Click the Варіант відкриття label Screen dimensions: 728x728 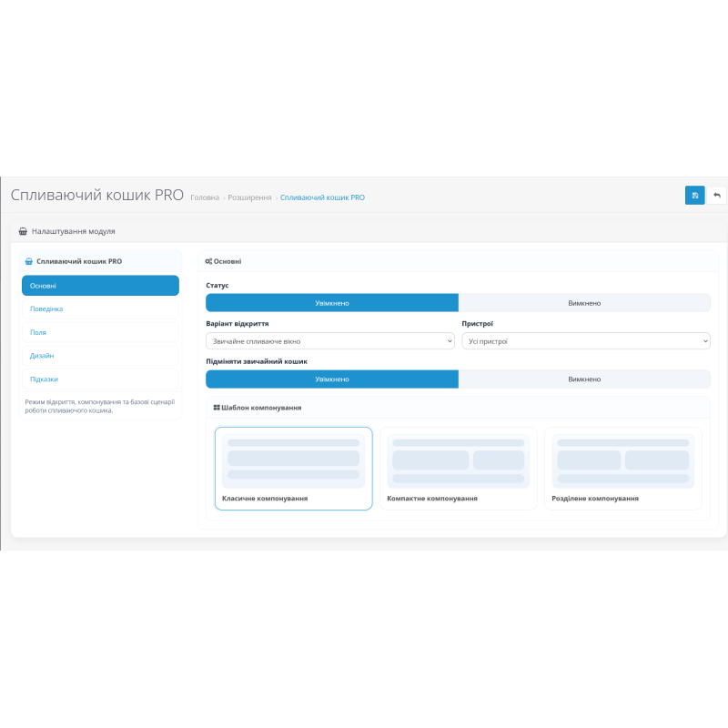click(238, 324)
